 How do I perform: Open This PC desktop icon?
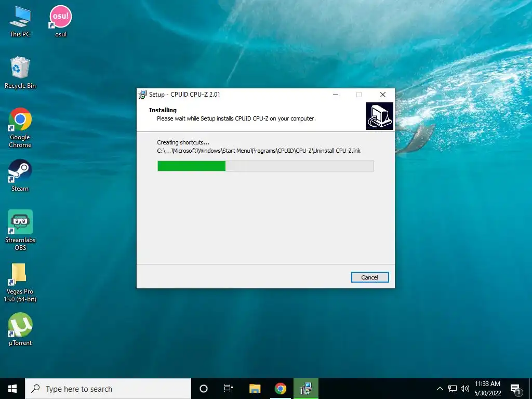(x=20, y=21)
